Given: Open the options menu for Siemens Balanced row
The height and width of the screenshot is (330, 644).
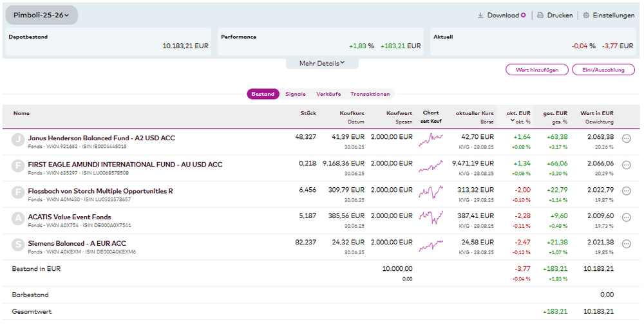Looking at the screenshot, I should click(x=626, y=244).
